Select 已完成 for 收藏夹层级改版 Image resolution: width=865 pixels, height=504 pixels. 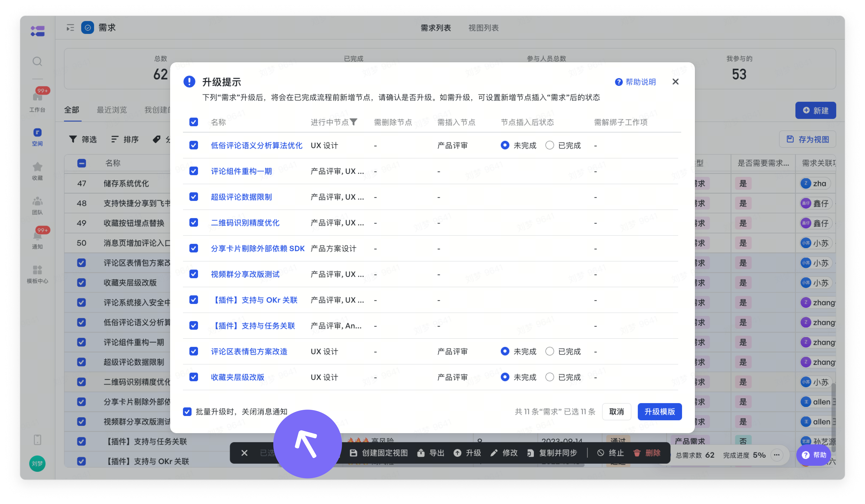[x=550, y=377]
